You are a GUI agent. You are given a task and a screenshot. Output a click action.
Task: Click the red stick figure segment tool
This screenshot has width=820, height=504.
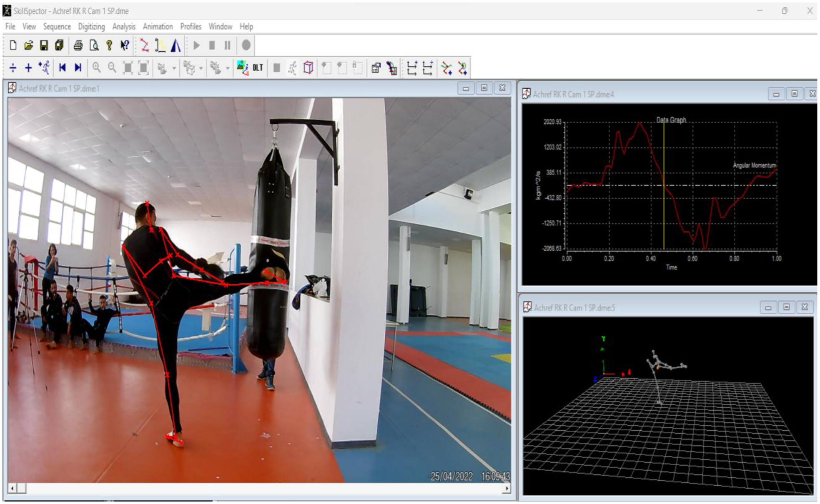144,45
